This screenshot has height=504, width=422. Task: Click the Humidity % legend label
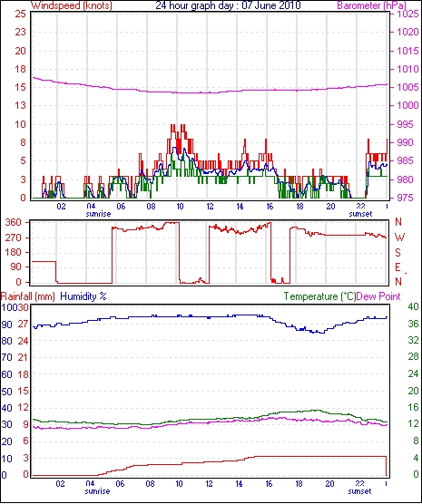[83, 296]
